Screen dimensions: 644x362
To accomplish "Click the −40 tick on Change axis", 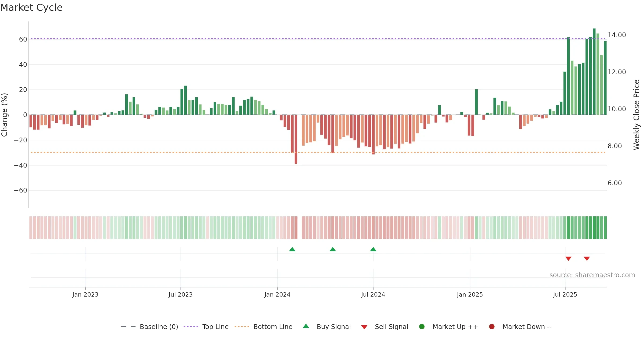I will (21, 165).
